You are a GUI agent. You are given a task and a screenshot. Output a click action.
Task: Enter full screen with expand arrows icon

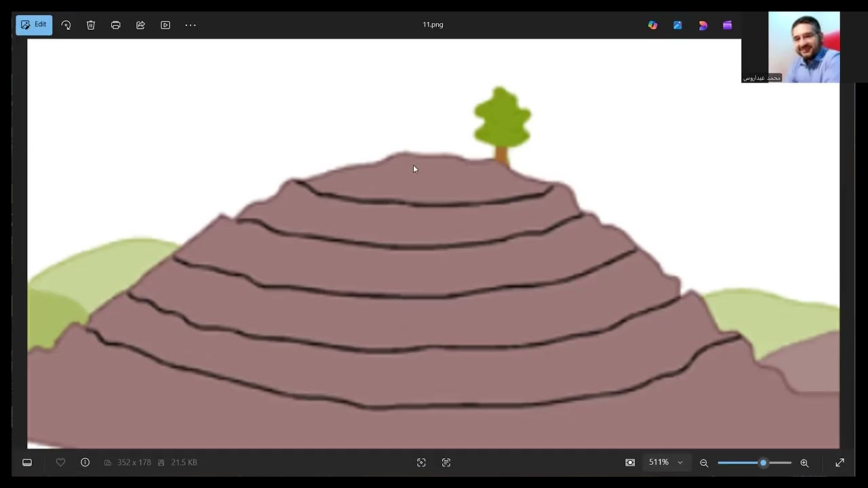840,462
